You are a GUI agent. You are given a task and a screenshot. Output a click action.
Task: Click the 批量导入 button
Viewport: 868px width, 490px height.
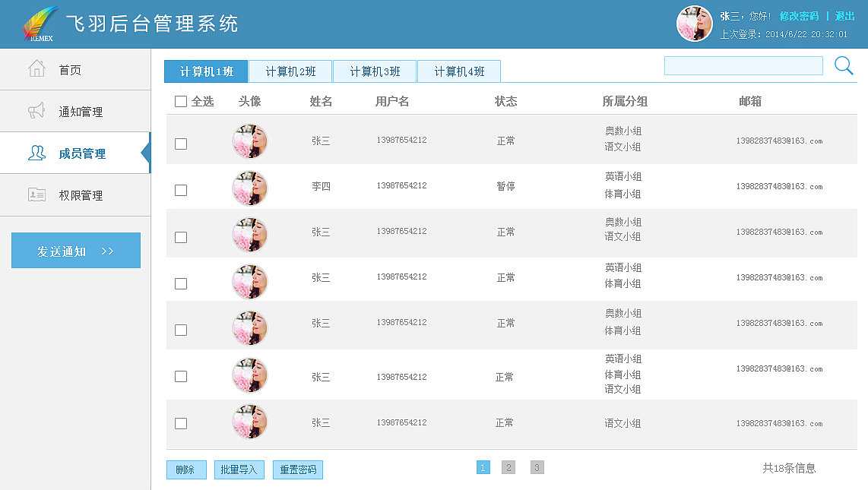pos(239,469)
